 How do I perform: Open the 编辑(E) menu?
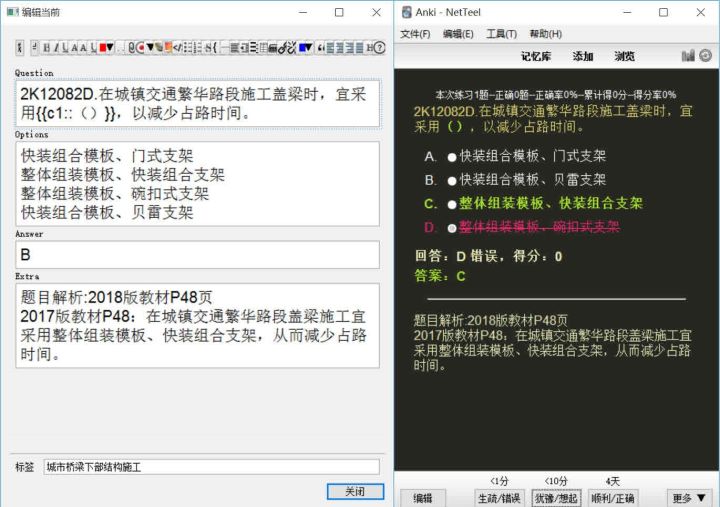point(458,34)
